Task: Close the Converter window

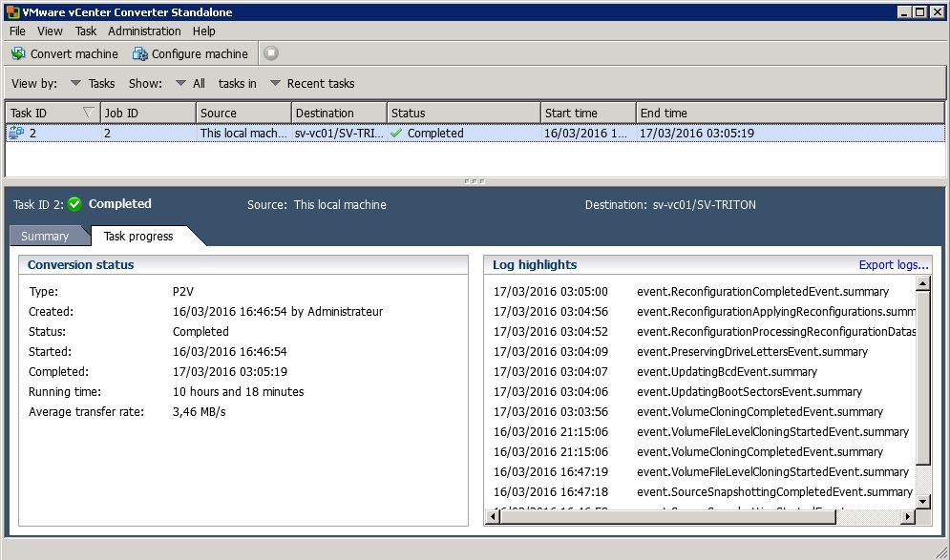Action: click(x=937, y=12)
